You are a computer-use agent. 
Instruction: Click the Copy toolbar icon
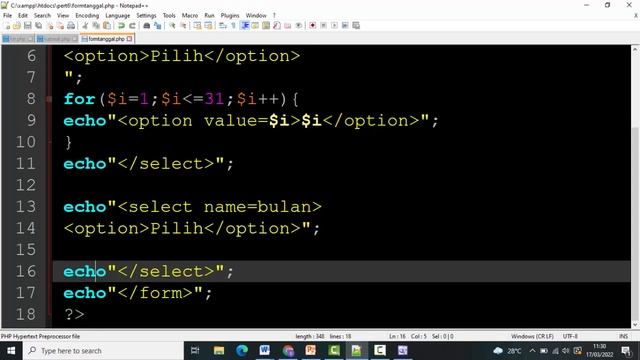coord(96,25)
